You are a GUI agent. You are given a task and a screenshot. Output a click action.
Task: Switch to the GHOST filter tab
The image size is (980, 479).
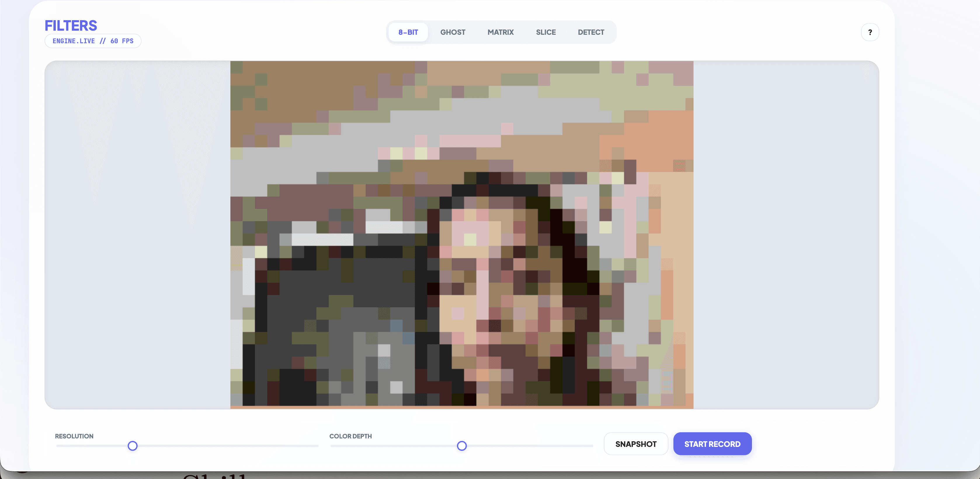click(453, 32)
